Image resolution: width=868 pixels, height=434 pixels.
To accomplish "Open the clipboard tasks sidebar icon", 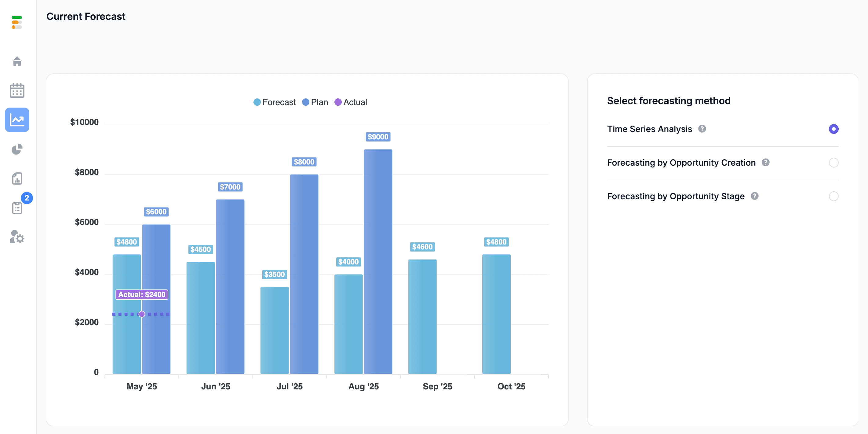I will coord(17,208).
